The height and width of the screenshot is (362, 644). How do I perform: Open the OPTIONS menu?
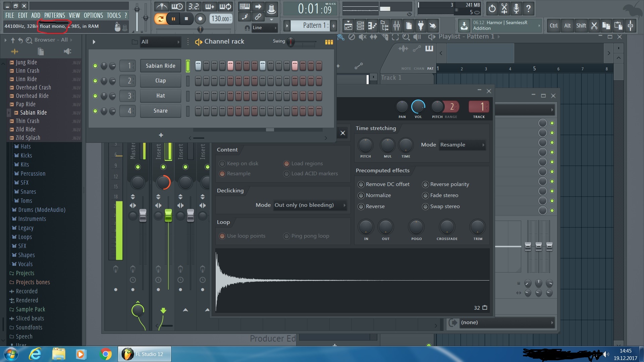93,15
